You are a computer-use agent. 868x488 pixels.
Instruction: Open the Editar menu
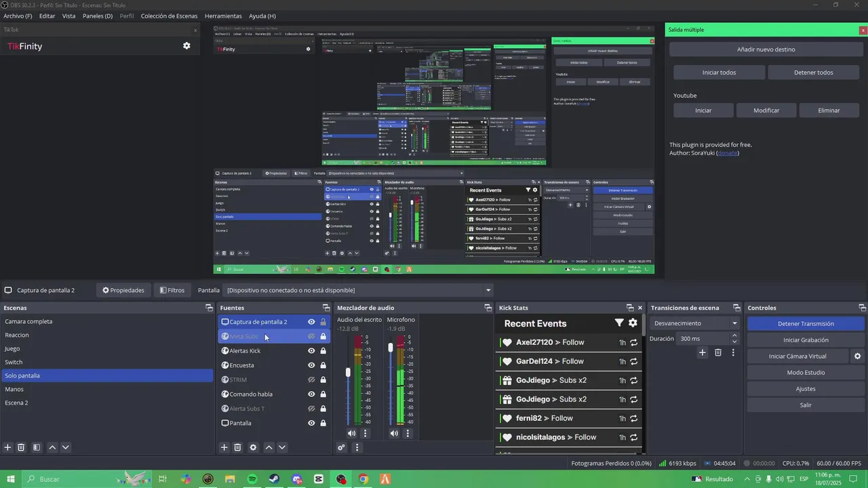click(x=47, y=16)
